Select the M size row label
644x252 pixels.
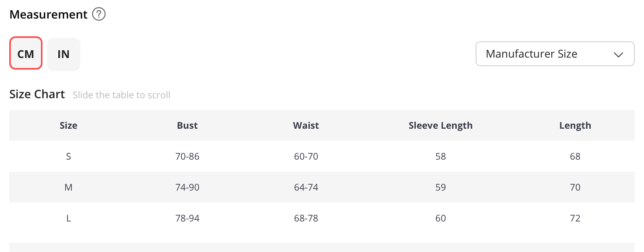pos(68,187)
